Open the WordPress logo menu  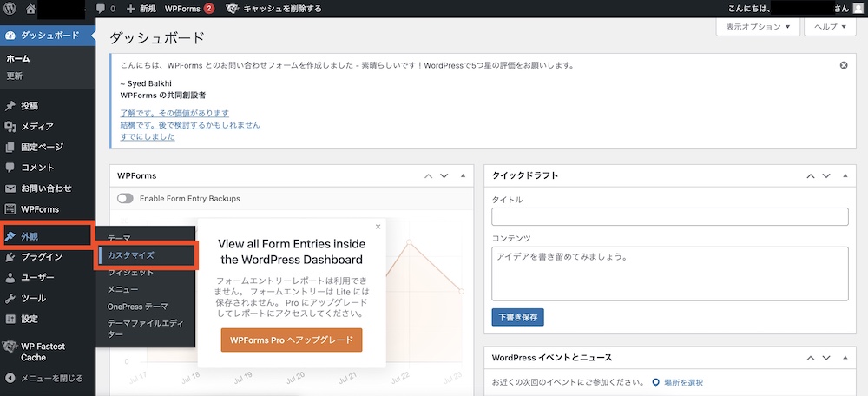10,9
